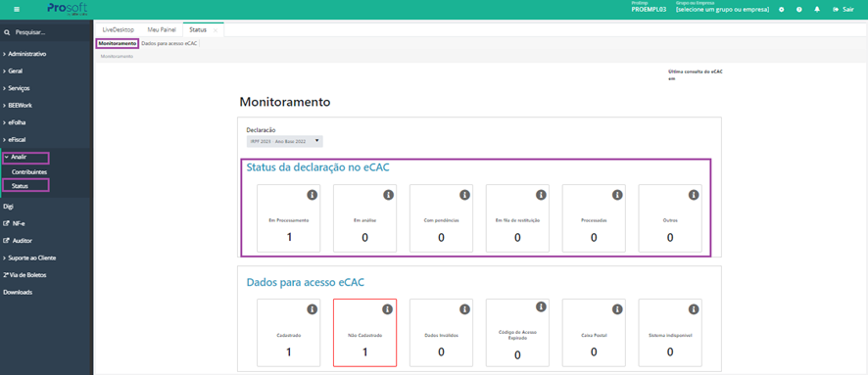This screenshot has width=868, height=375.
Task: Show info for Processadas card
Action: [x=617, y=195]
